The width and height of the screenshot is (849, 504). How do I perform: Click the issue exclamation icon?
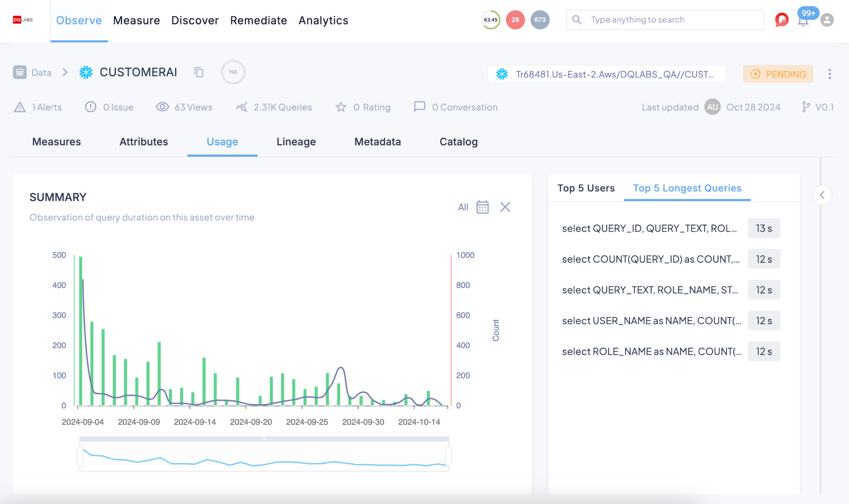tap(90, 107)
